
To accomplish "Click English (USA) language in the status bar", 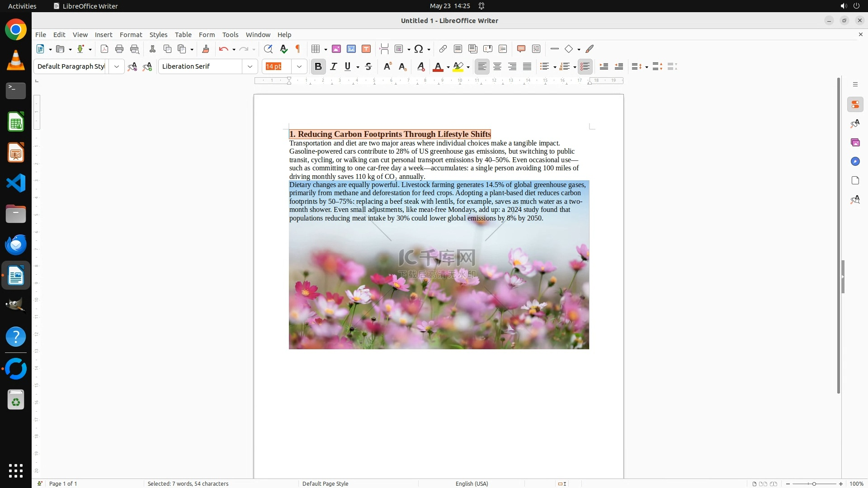I will [x=472, y=483].
